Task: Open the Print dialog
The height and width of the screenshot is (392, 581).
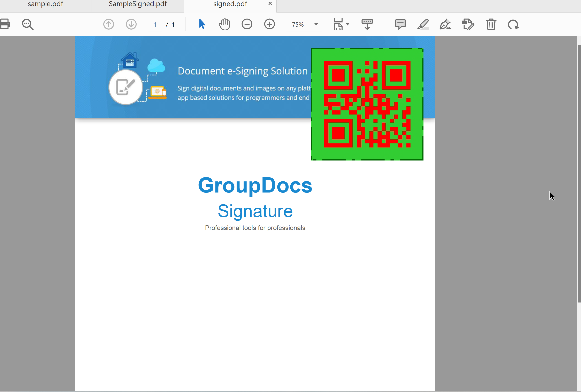Action: tap(6, 24)
